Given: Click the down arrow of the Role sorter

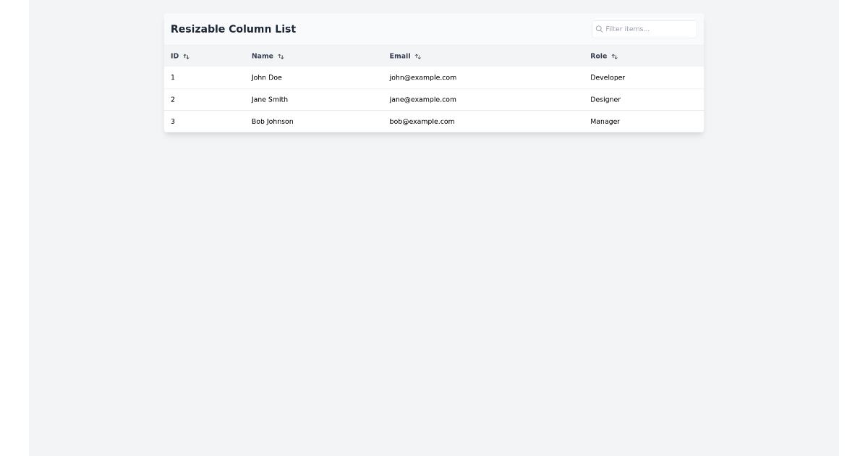Looking at the screenshot, I should 616,56.
